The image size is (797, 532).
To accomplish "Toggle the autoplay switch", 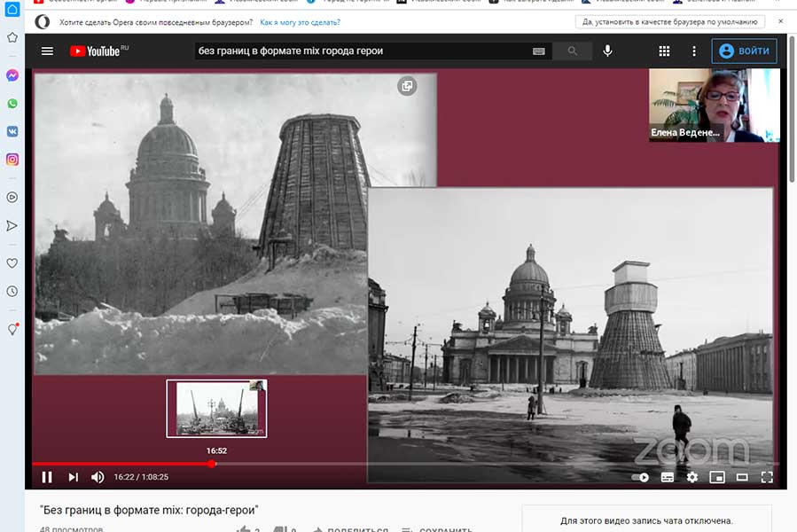I will tap(640, 477).
